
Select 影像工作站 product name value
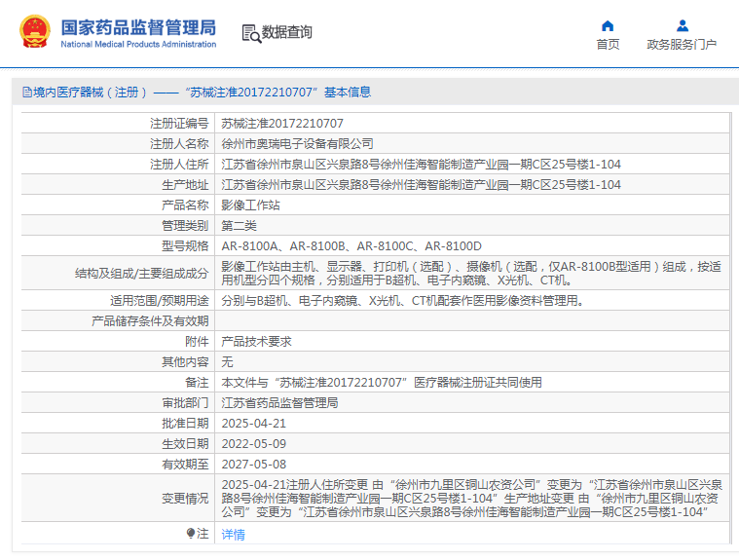(251, 205)
